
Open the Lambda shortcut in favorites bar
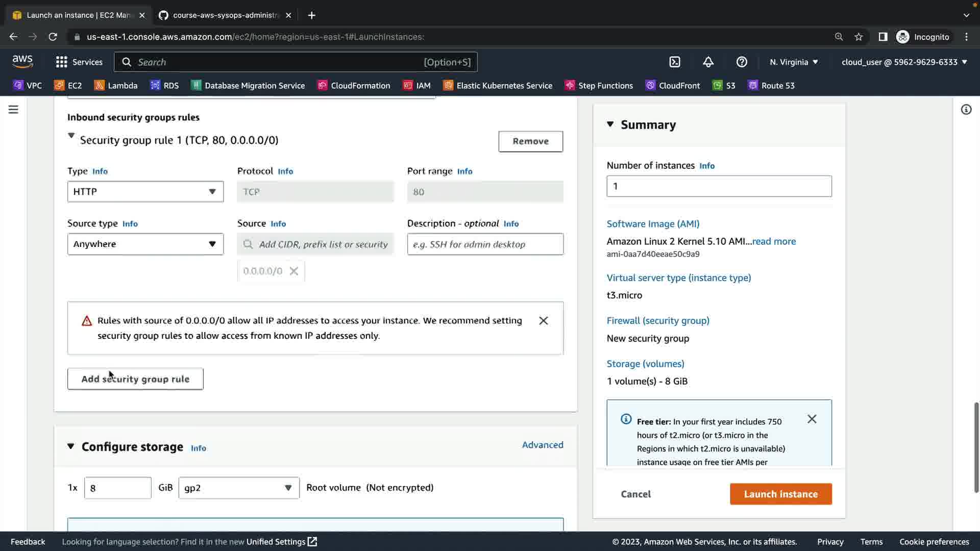[x=116, y=85]
